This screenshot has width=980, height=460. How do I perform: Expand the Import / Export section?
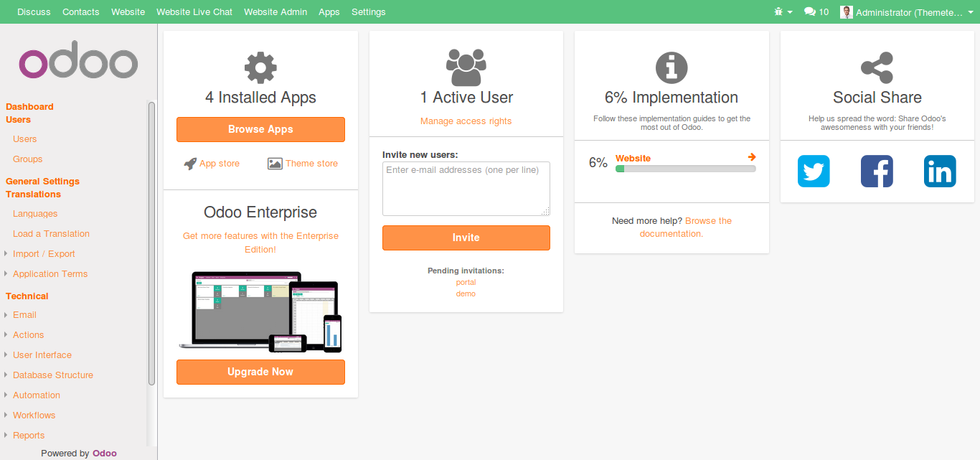(x=44, y=253)
